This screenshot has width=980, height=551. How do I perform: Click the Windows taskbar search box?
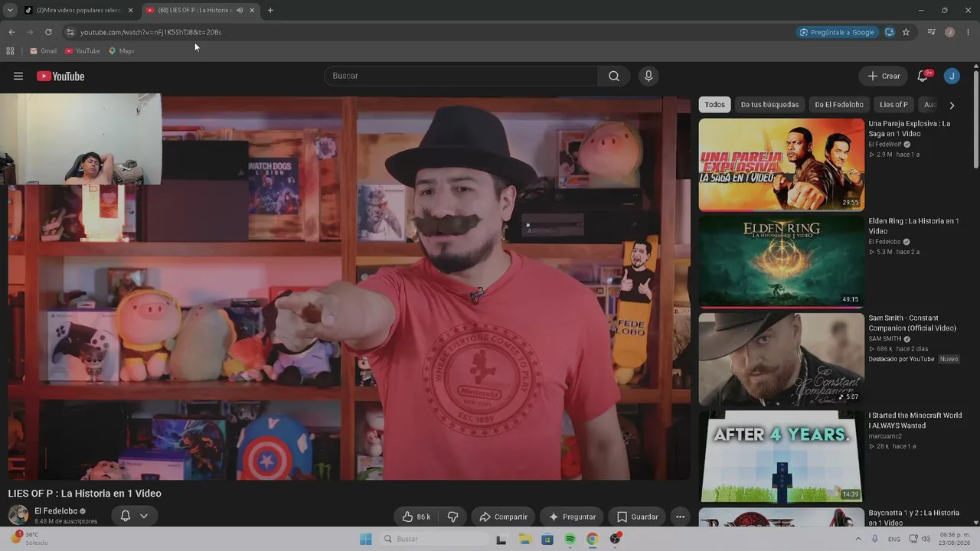click(x=434, y=539)
